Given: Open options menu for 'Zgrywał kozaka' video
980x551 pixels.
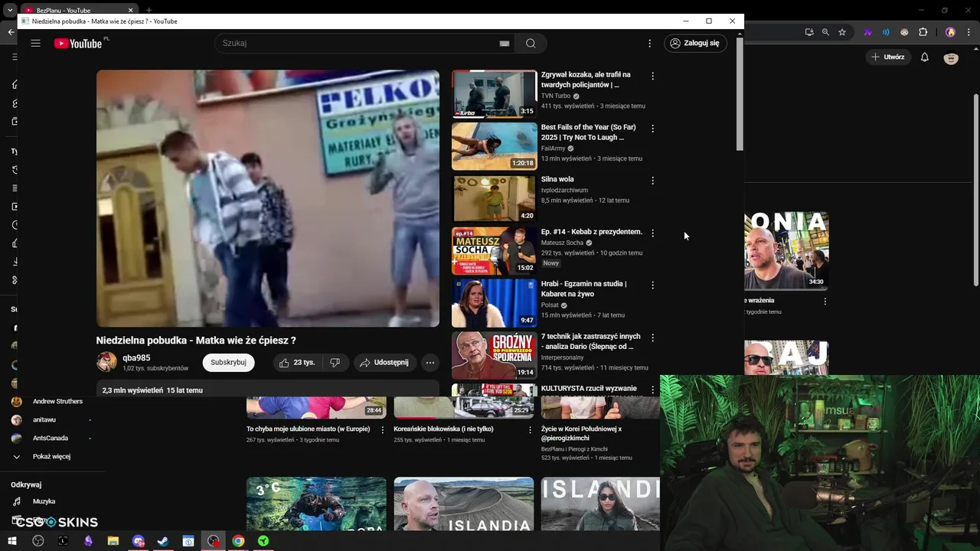Looking at the screenshot, I should tap(652, 76).
